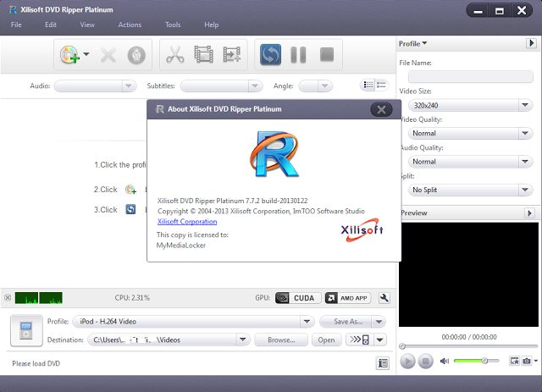Click the Browse... button

[281, 340]
